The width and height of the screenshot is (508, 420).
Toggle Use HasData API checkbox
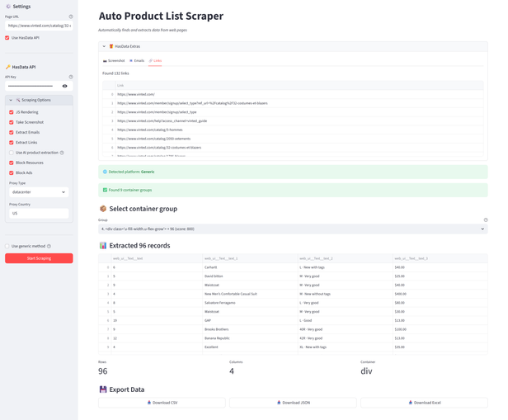click(7, 38)
